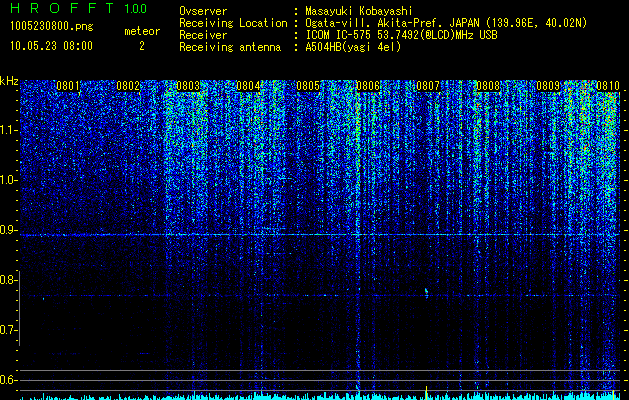Click the 0807 time marker
629x400 pixels.
pyautogui.click(x=428, y=86)
